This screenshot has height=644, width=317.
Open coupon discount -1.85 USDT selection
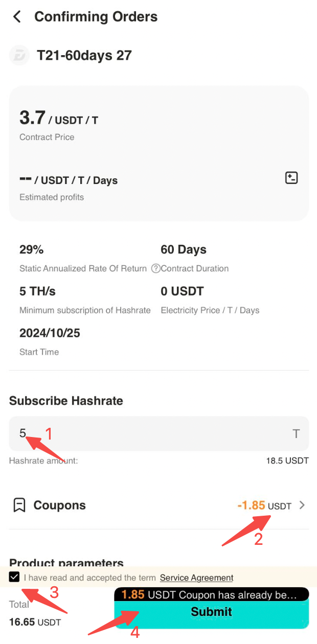pos(264,505)
